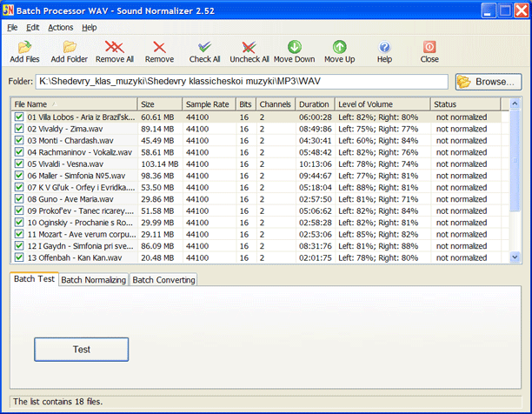Sort by the Sample Rate column header
Image resolution: width=532 pixels, height=414 pixels.
tap(209, 104)
